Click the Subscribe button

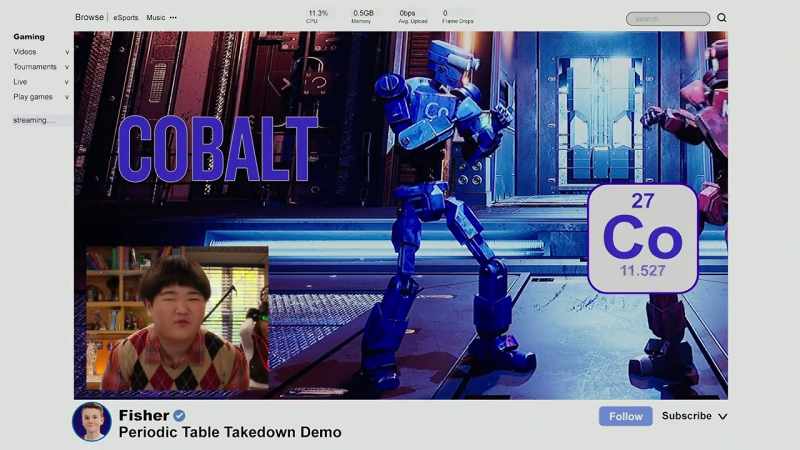click(x=687, y=416)
